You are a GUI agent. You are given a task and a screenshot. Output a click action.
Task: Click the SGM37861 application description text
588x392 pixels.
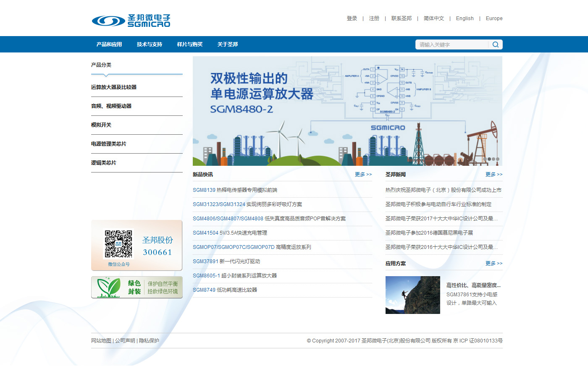(472, 299)
